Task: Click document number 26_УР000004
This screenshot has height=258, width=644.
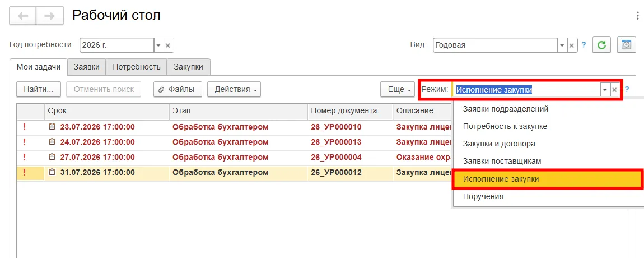Action: 336,157
